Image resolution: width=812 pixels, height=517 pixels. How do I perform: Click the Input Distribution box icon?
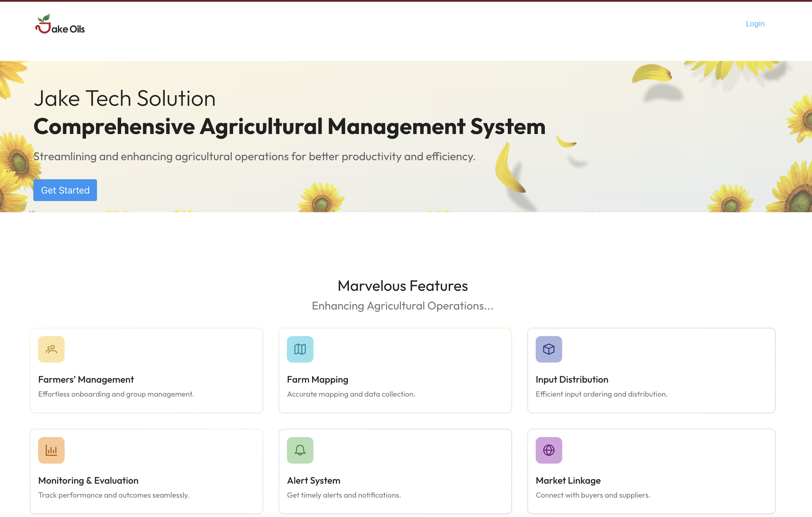coord(549,349)
